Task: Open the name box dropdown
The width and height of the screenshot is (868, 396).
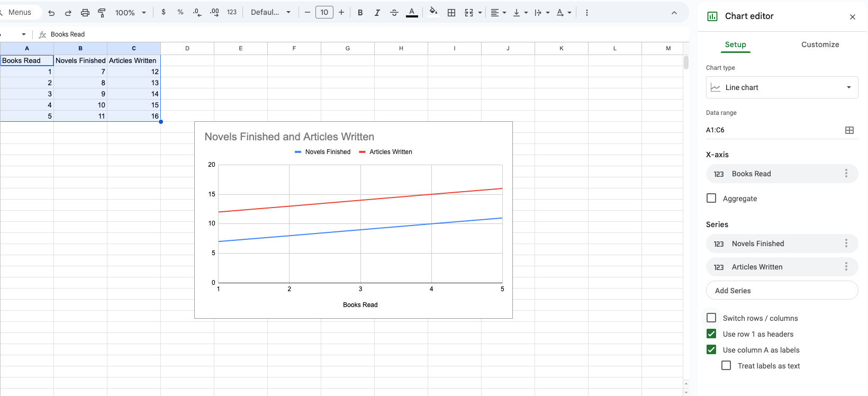Action: (x=24, y=34)
